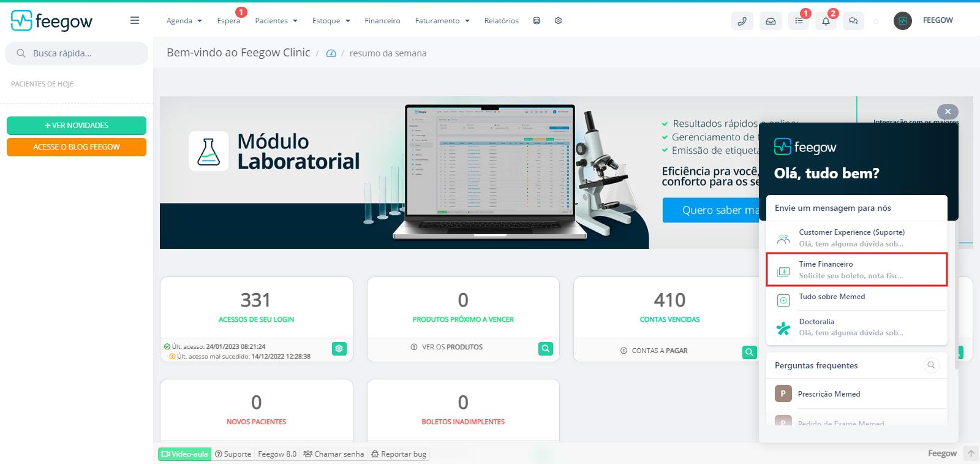The image size is (980, 464).
Task: Open the notifications bell icon
Action: 826,21
